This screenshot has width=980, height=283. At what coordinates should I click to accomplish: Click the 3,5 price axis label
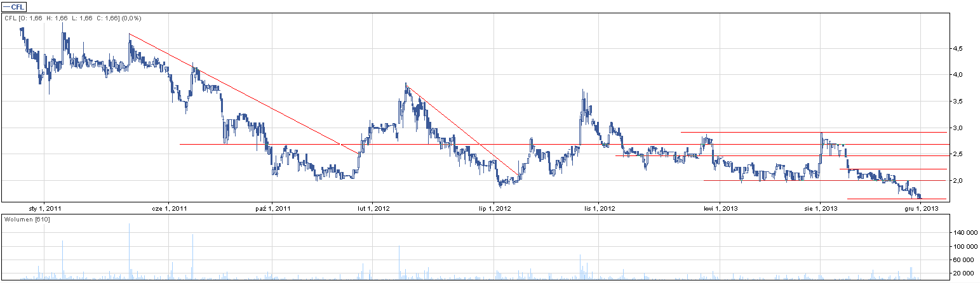pos(957,102)
